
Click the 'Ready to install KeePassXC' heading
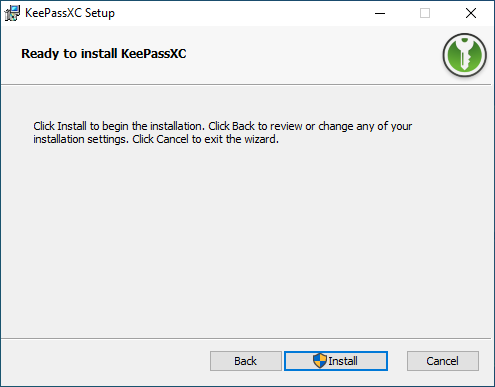pyautogui.click(x=104, y=54)
